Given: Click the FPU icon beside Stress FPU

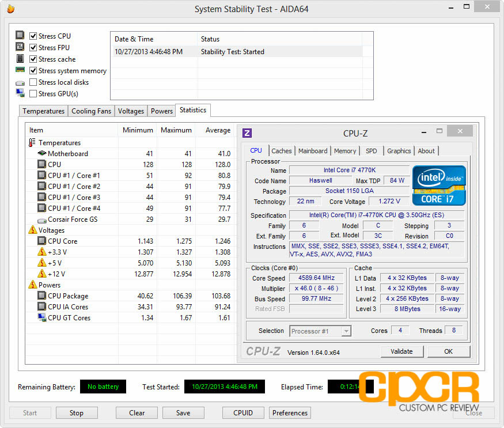Looking at the screenshot, I should pos(20,47).
